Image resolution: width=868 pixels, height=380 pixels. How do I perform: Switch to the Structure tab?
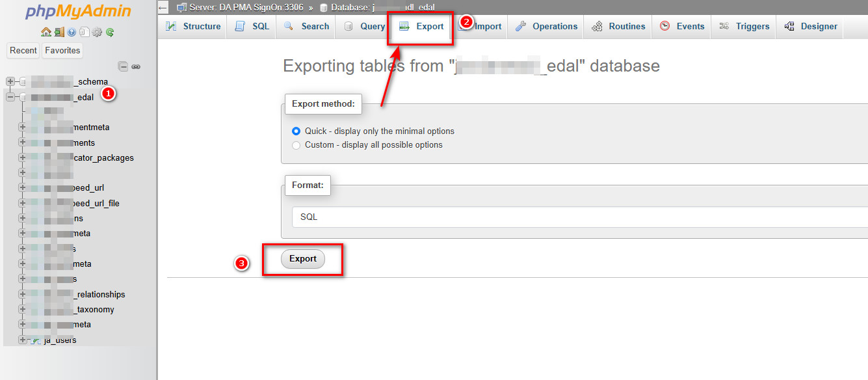click(193, 27)
